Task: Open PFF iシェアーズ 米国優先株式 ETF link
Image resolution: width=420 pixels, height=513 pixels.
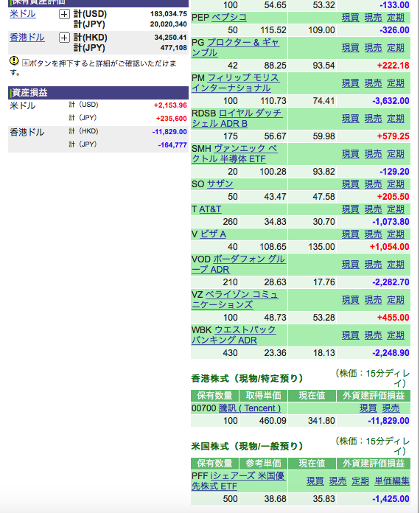Action: click(239, 481)
